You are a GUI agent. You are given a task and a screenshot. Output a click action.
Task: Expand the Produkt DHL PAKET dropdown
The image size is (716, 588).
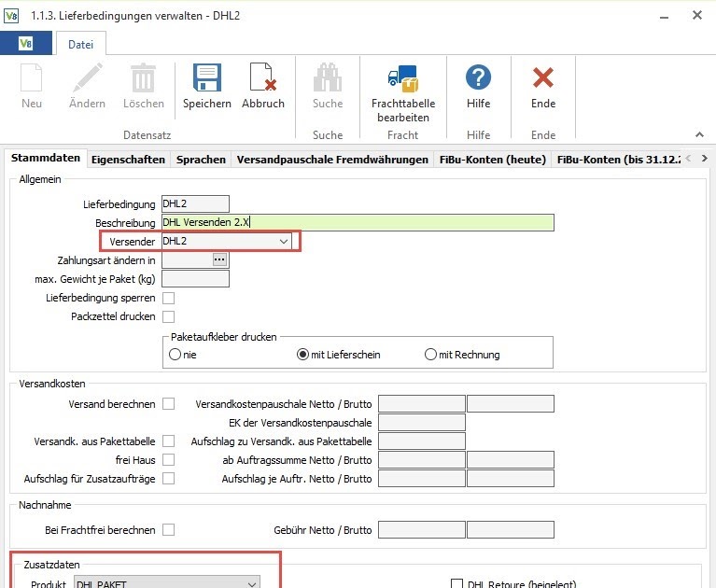click(x=252, y=583)
